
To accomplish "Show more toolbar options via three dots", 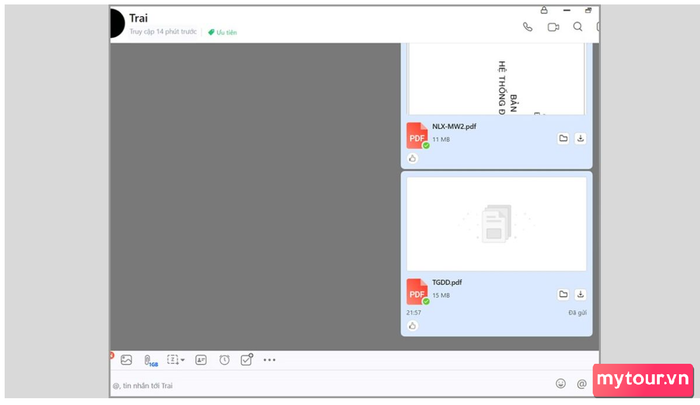I will (x=269, y=360).
